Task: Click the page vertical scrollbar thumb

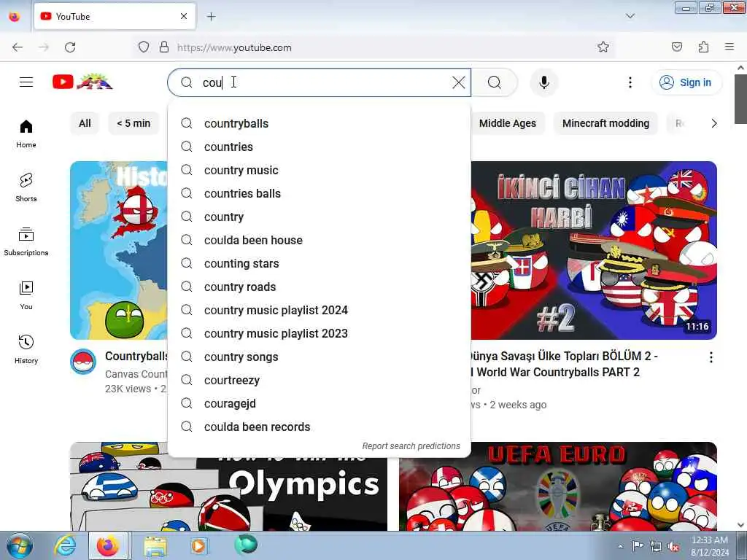Action: point(740,98)
